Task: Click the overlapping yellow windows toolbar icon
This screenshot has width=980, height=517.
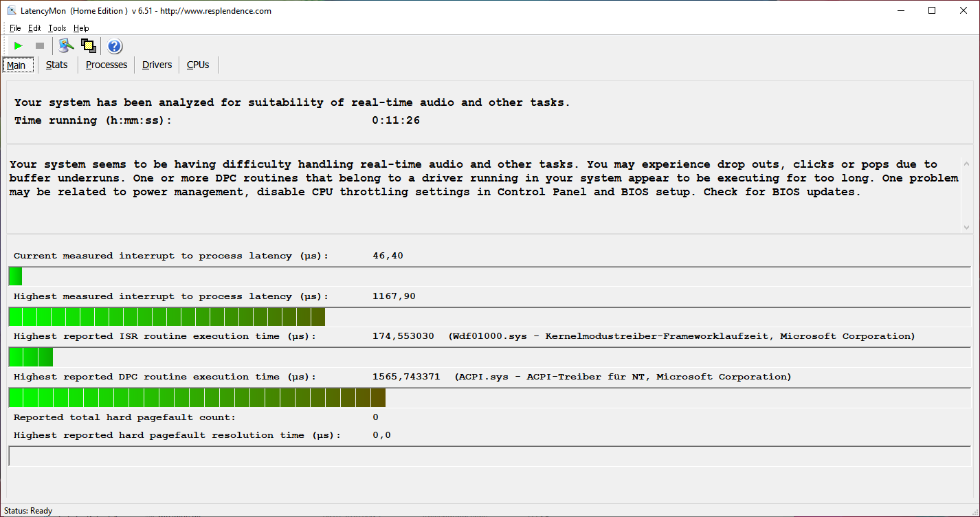Action: tap(88, 46)
